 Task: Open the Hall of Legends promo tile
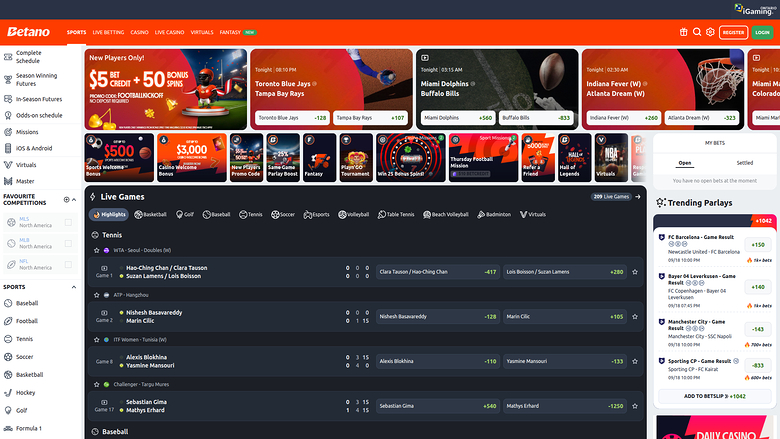pyautogui.click(x=575, y=158)
